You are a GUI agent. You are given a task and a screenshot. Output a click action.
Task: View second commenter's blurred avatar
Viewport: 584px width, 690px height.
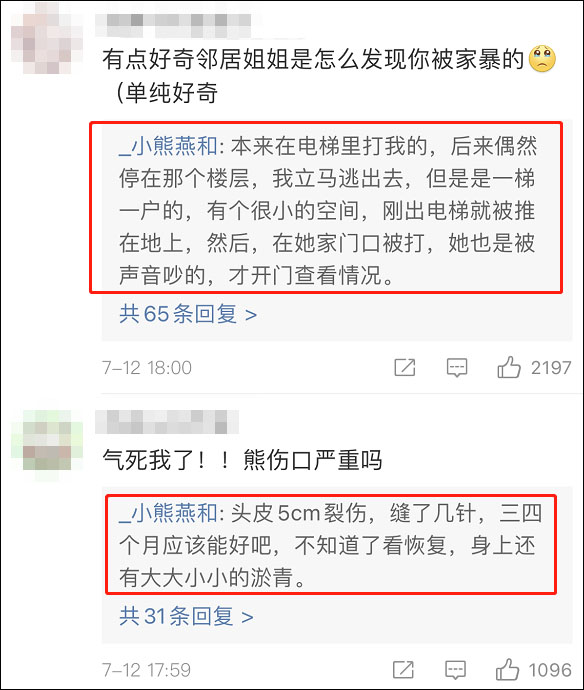coord(47,445)
